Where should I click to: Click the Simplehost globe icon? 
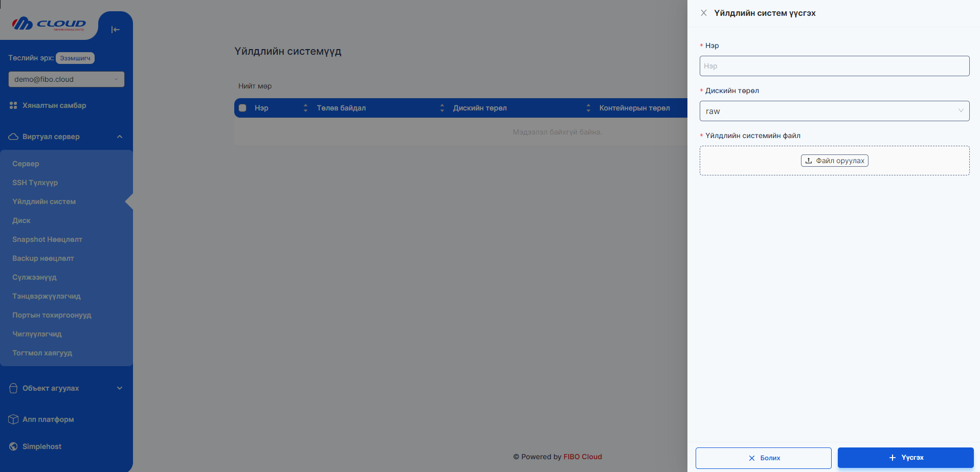pos(13,446)
